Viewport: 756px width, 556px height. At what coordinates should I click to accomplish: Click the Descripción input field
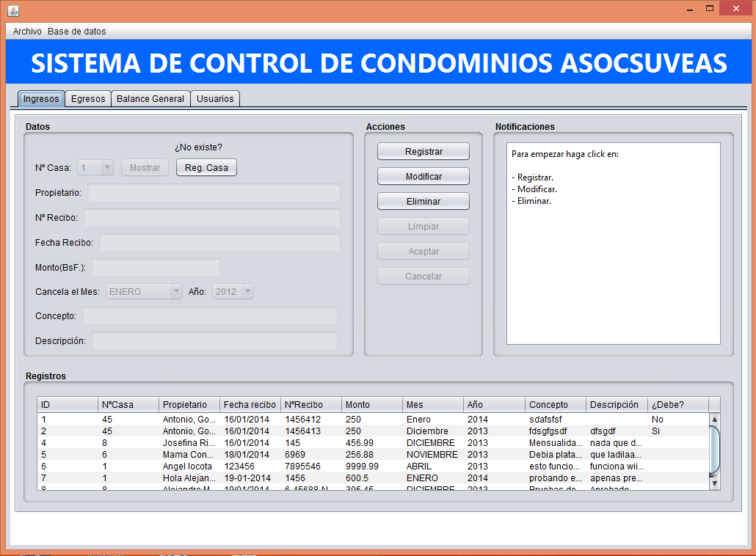coord(214,340)
